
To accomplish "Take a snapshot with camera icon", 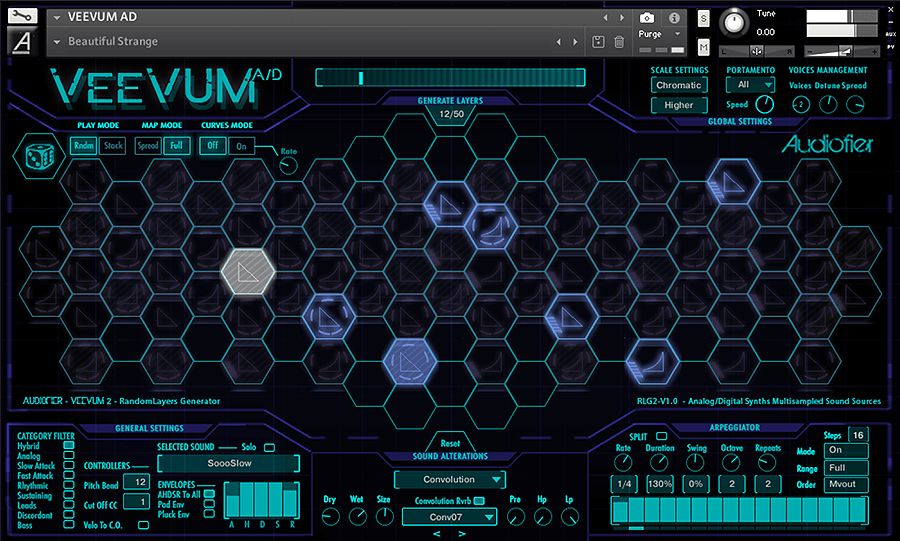I will [x=646, y=18].
